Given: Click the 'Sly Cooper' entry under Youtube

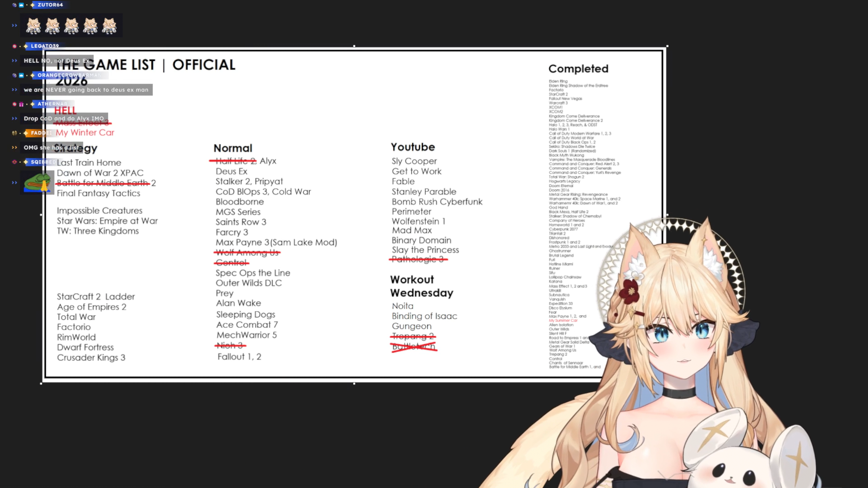Looking at the screenshot, I should point(414,161).
